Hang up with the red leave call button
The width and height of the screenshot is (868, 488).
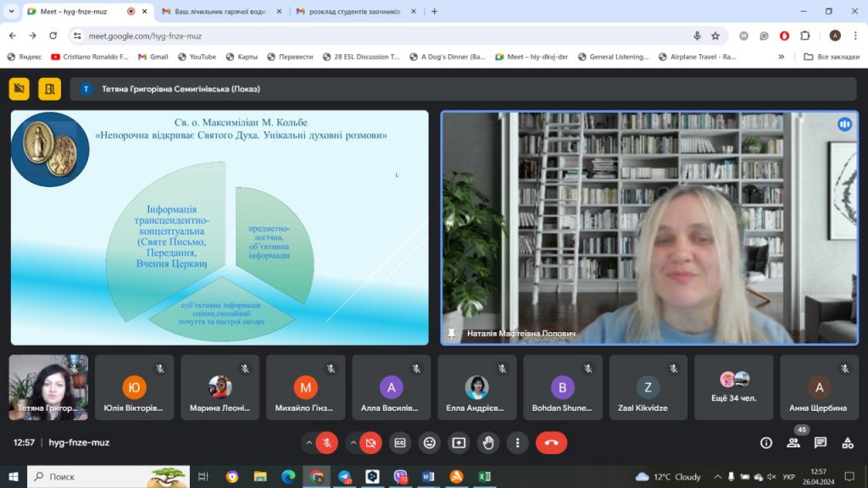551,442
